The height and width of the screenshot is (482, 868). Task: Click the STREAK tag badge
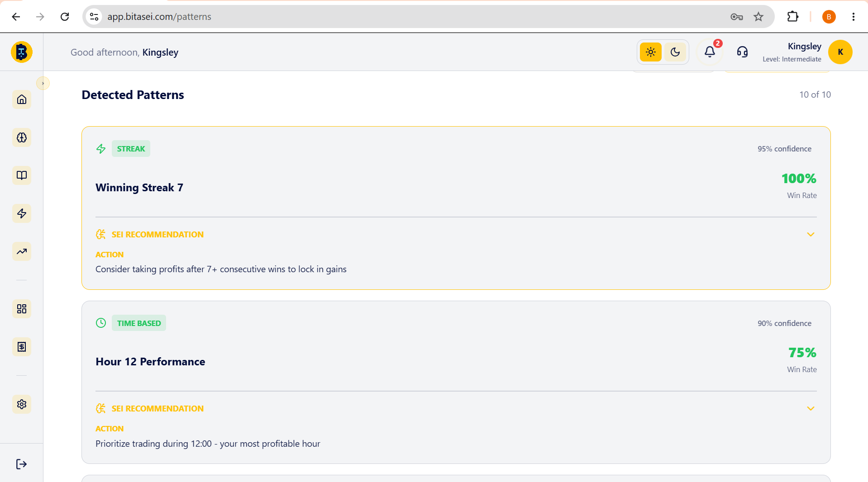click(131, 149)
